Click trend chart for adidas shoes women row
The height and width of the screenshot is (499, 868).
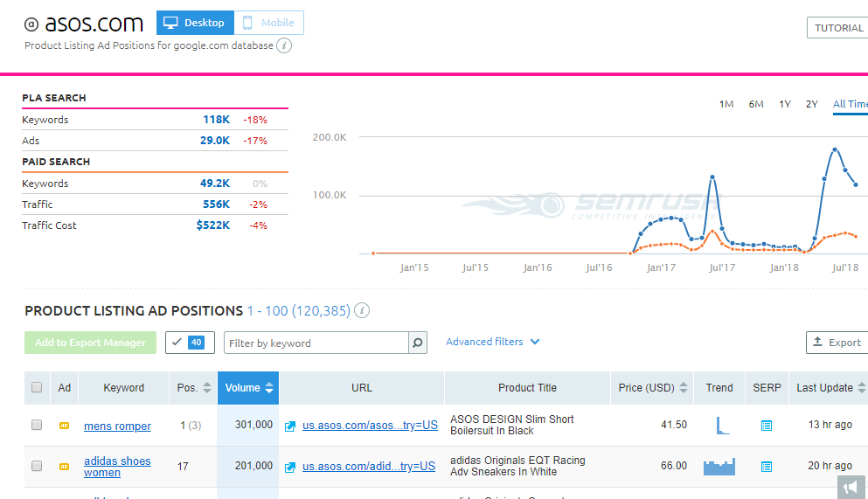(719, 467)
